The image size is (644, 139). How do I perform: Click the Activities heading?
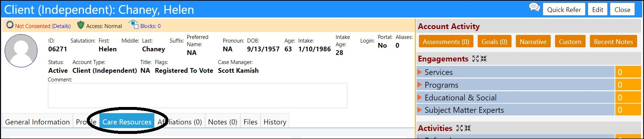(435, 128)
